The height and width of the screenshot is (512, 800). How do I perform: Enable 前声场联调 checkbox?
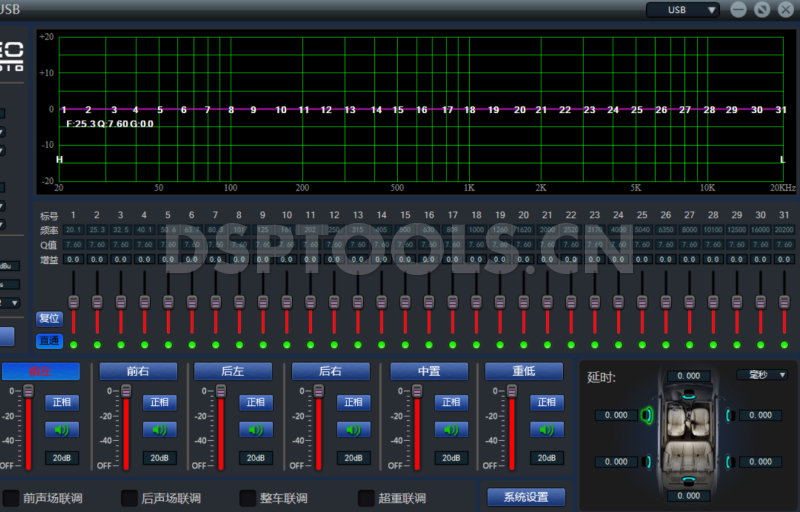(x=11, y=498)
